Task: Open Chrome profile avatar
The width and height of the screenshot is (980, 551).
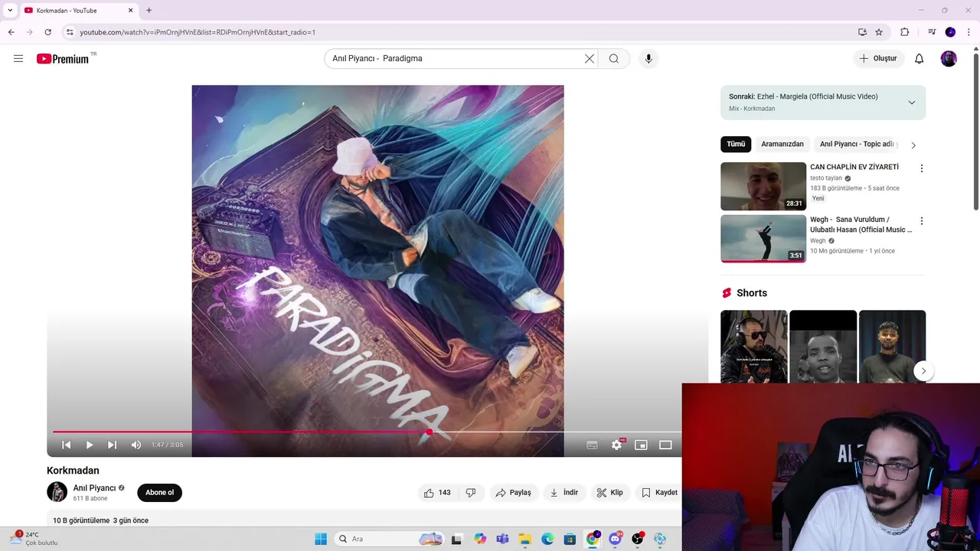Action: pyautogui.click(x=950, y=32)
